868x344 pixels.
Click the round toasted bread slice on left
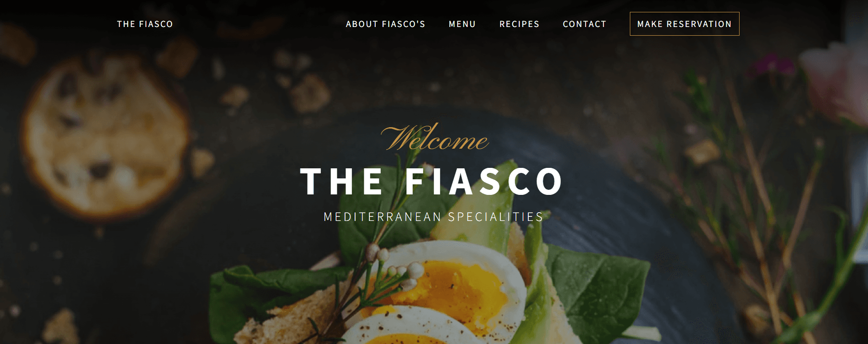pos(105,135)
